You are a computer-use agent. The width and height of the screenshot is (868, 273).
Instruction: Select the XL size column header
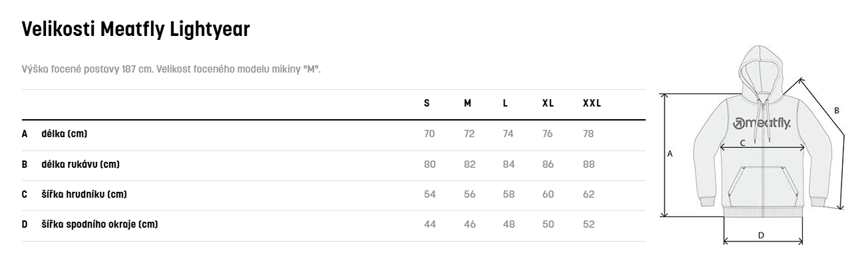point(548,103)
